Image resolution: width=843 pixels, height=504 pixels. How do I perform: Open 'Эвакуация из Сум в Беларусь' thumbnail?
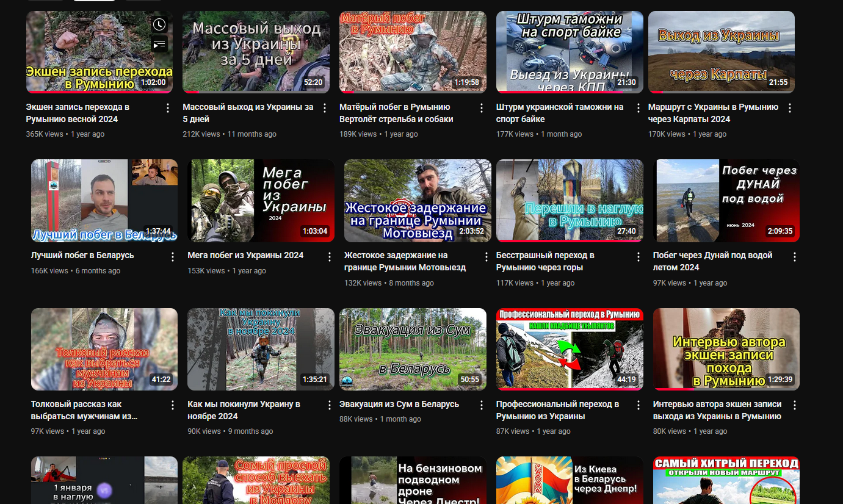(413, 349)
